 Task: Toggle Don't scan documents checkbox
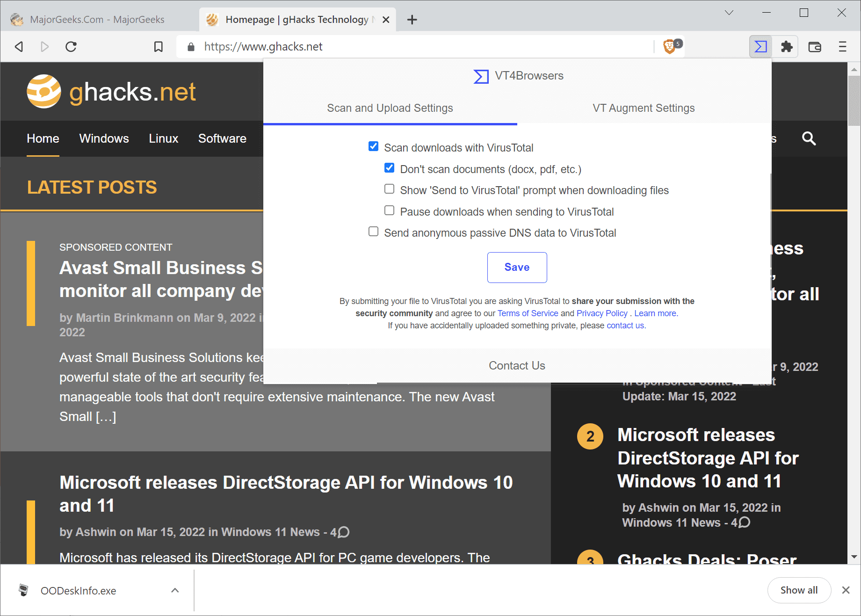[x=389, y=168]
